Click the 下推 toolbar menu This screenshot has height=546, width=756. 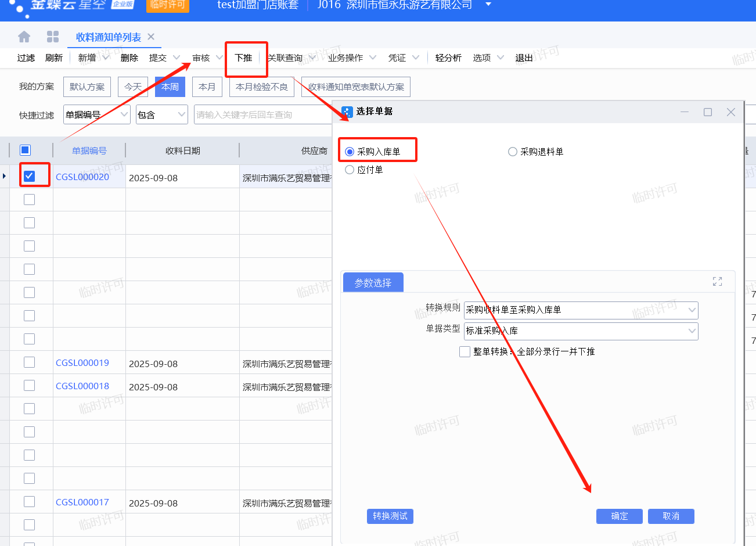pyautogui.click(x=243, y=58)
